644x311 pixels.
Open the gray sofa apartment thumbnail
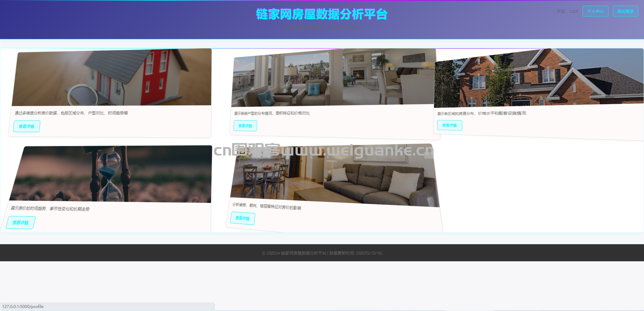[x=334, y=175]
